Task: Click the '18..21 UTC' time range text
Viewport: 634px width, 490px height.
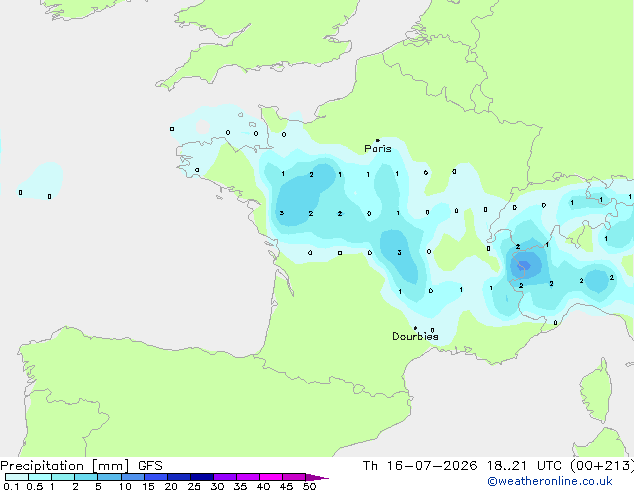Action: [x=524, y=466]
